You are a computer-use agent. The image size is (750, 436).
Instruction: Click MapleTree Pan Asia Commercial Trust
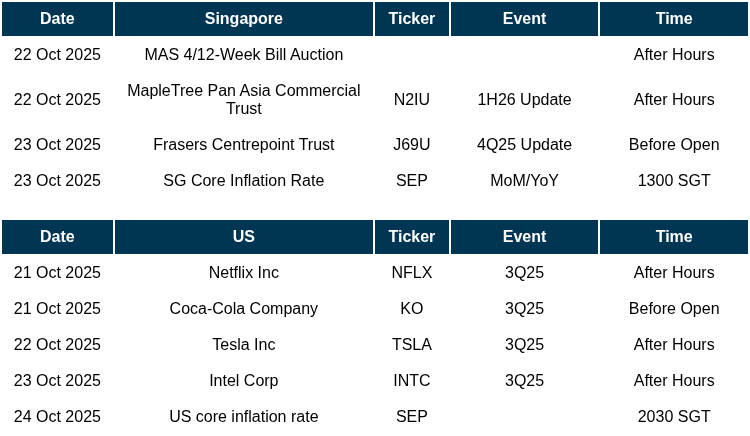[x=243, y=100]
